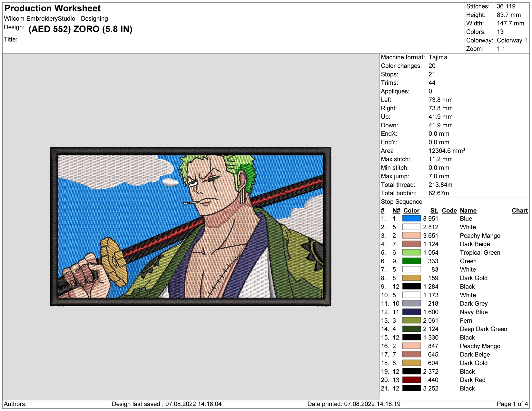This screenshot has height=411, width=532.
Task: Click the design name '(AED 552) ZORO (5.8 IN)'
Action: tap(80, 29)
